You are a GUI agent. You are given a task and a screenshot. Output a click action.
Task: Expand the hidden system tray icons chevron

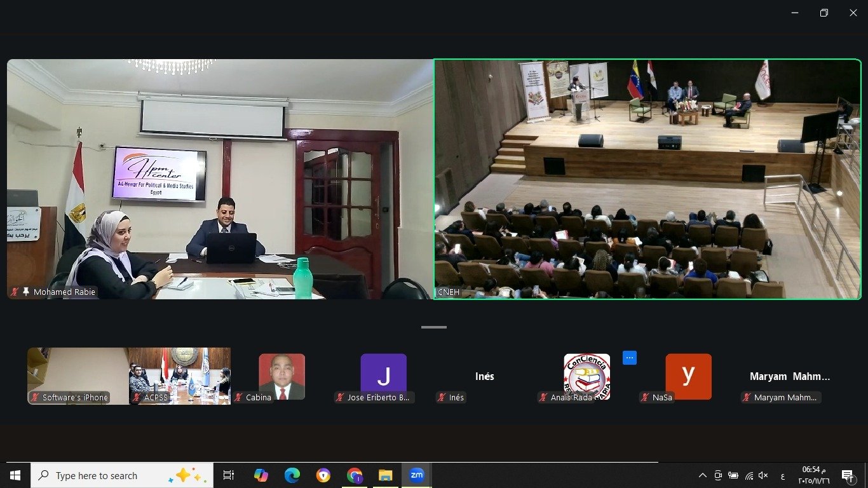pos(702,475)
